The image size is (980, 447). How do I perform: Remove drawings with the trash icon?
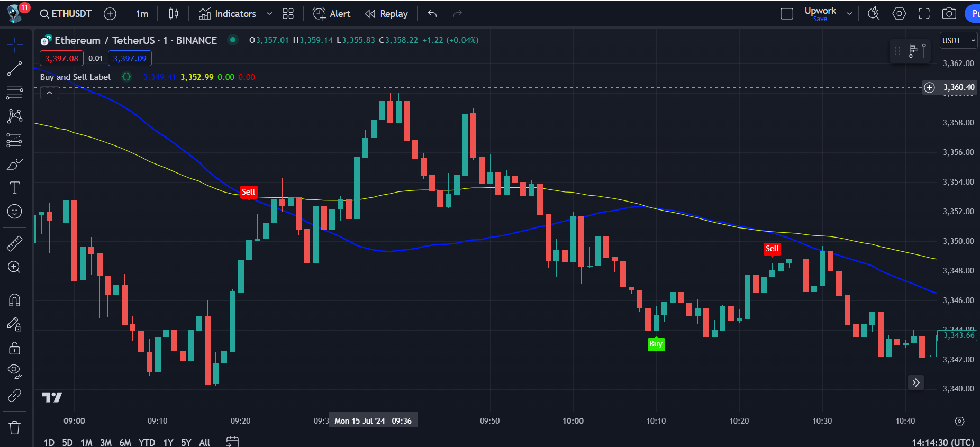click(14, 427)
